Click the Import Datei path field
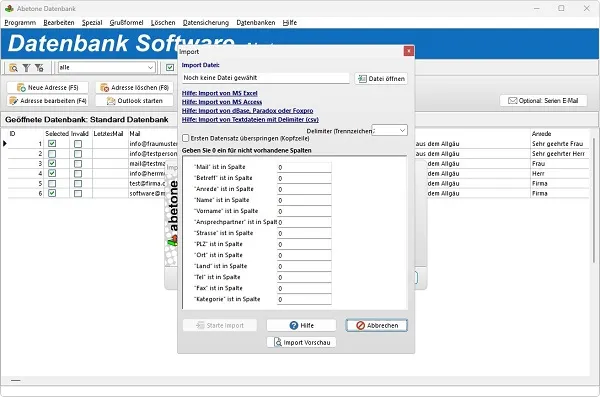The image size is (600, 397). [x=266, y=78]
